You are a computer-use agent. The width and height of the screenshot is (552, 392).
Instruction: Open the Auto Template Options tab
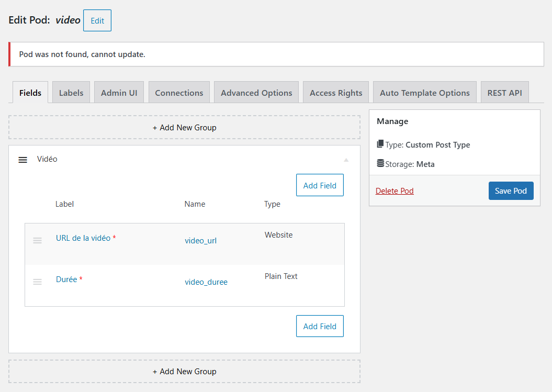[424, 93]
